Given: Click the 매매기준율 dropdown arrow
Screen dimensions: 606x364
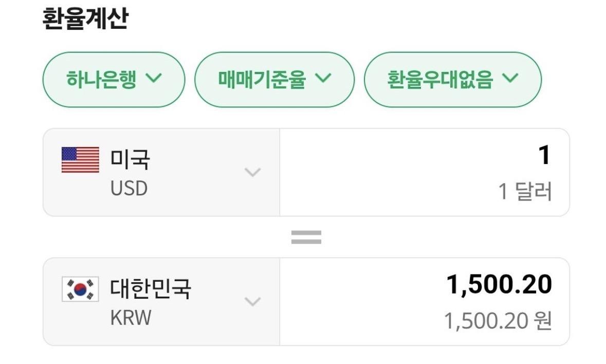Looking at the screenshot, I should [323, 79].
